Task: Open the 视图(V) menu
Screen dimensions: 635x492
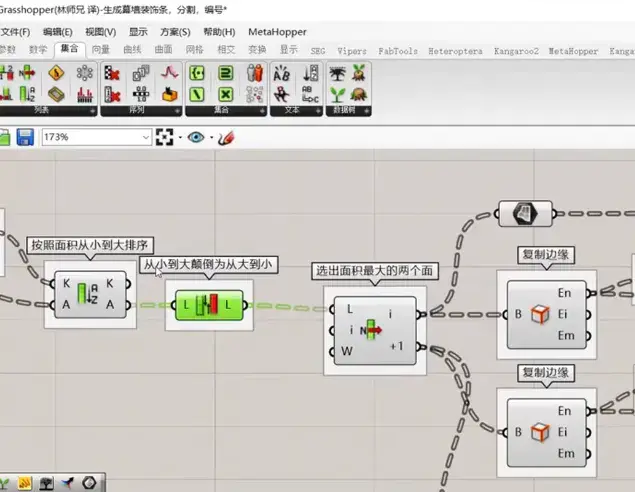Action: [100, 32]
